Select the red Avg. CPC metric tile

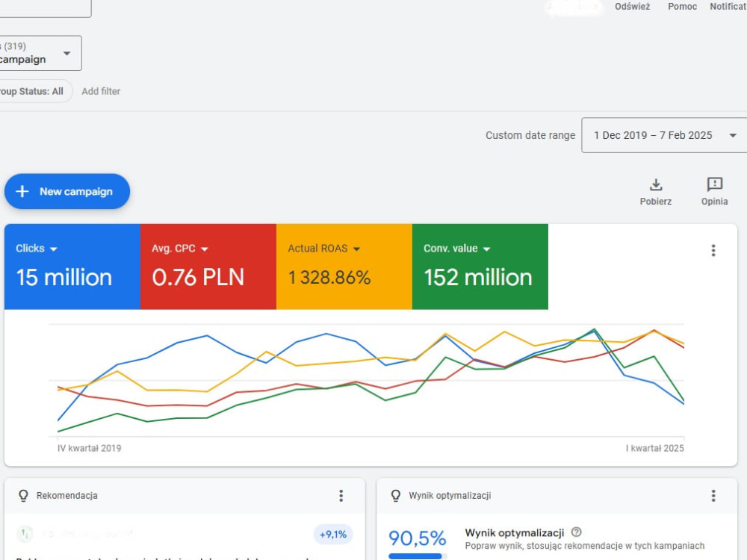pyautogui.click(x=208, y=267)
